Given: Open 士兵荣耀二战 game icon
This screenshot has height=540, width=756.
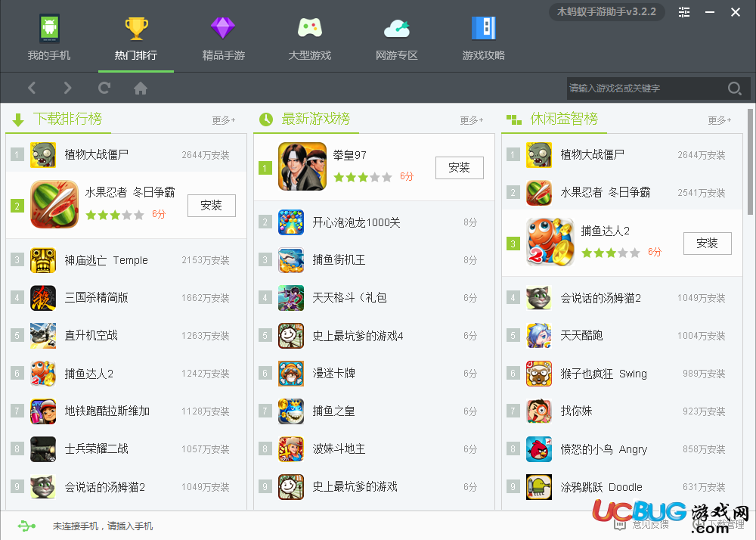Looking at the screenshot, I should tap(43, 449).
